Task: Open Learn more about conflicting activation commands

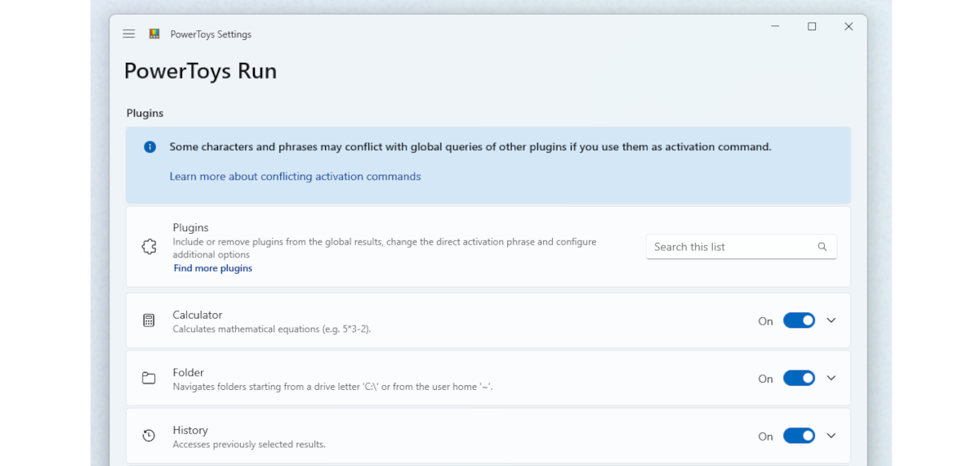Action: pyautogui.click(x=295, y=177)
